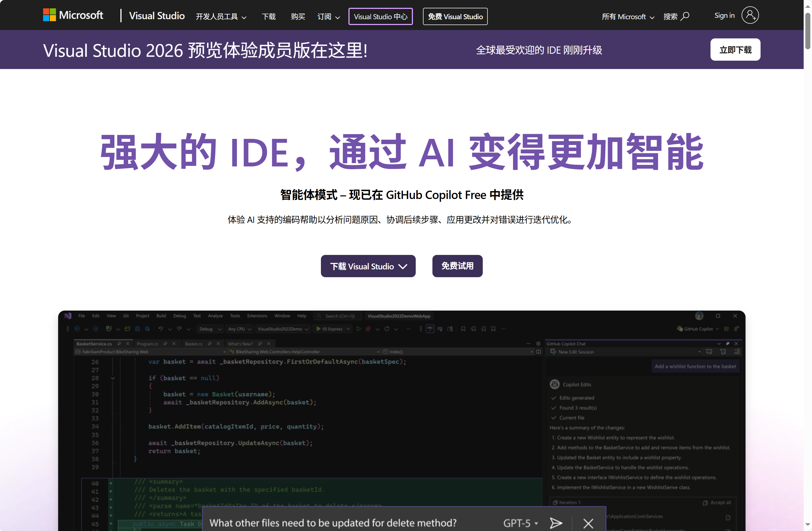Viewport: 812px width, 531px height.
Task: Click the Visual Studio 中心 button
Action: (380, 16)
